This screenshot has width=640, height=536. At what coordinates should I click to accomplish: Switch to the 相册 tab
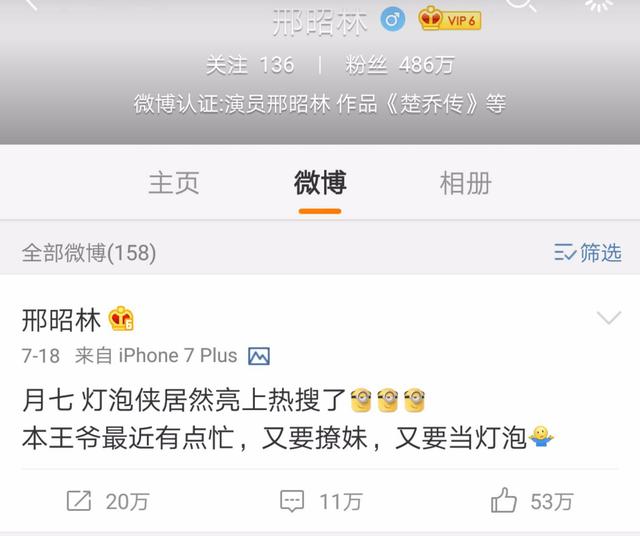point(466,183)
